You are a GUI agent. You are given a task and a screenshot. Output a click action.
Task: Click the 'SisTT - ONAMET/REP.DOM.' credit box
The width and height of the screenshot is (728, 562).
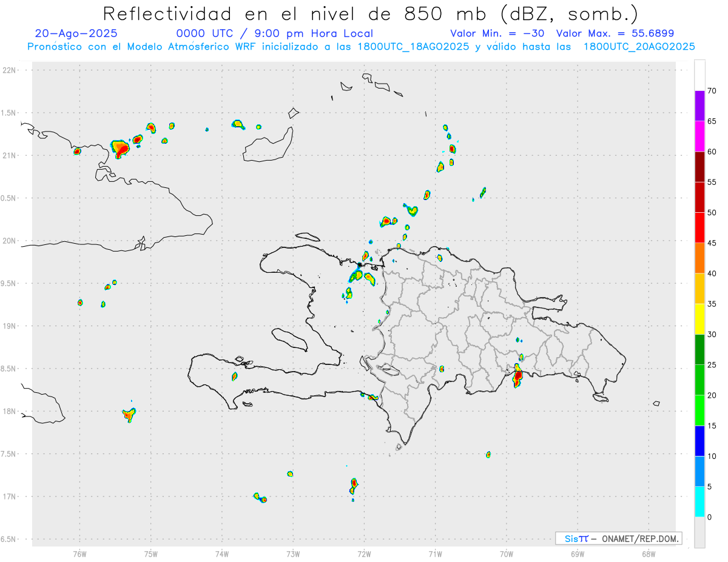click(x=618, y=538)
